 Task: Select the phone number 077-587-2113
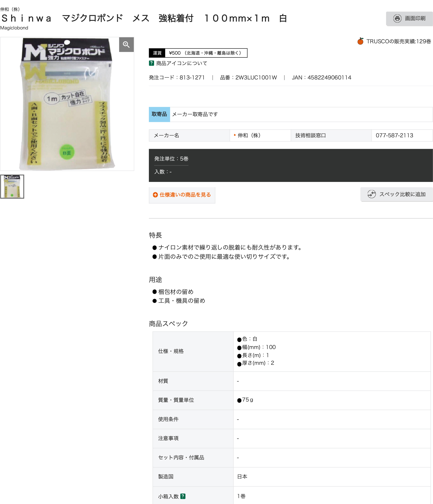(x=394, y=136)
